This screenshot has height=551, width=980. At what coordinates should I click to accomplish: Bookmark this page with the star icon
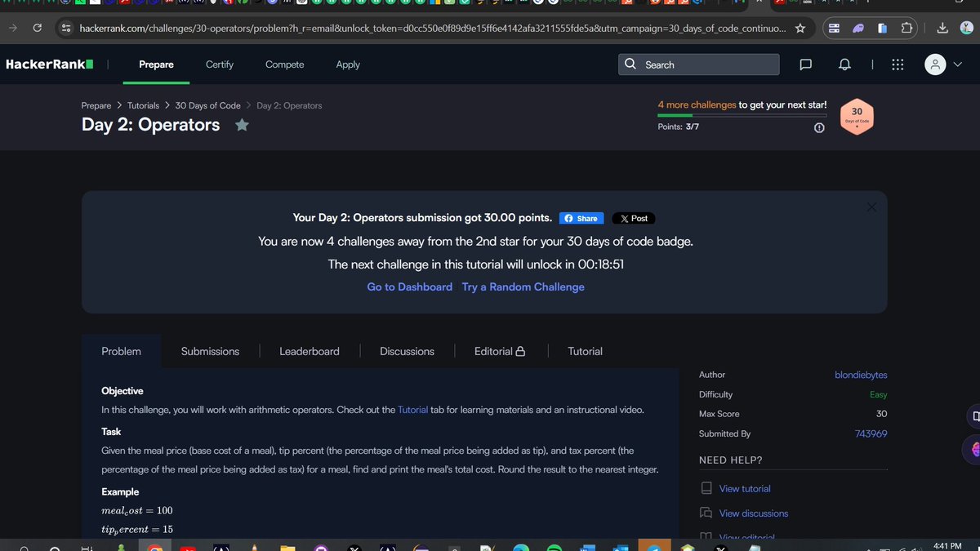coord(800,29)
